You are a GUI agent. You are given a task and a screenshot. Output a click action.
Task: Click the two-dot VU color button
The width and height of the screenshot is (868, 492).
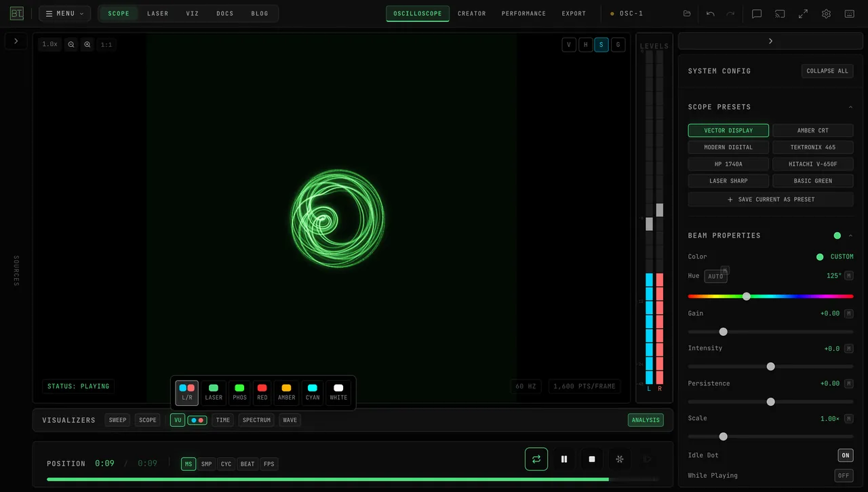[x=197, y=420]
